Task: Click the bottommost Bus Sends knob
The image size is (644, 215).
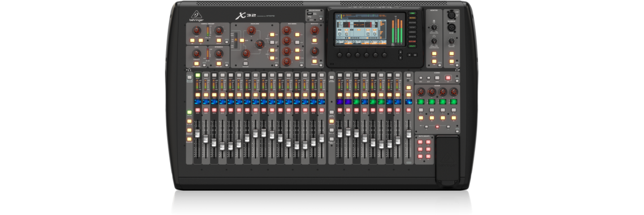Action: pyautogui.click(x=286, y=62)
